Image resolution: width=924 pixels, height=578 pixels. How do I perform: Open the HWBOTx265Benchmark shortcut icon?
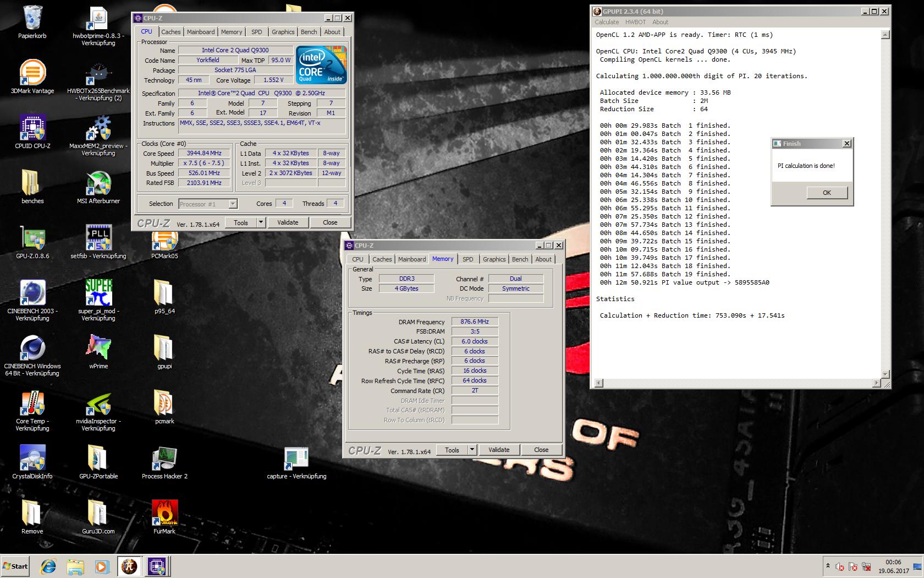(98, 81)
